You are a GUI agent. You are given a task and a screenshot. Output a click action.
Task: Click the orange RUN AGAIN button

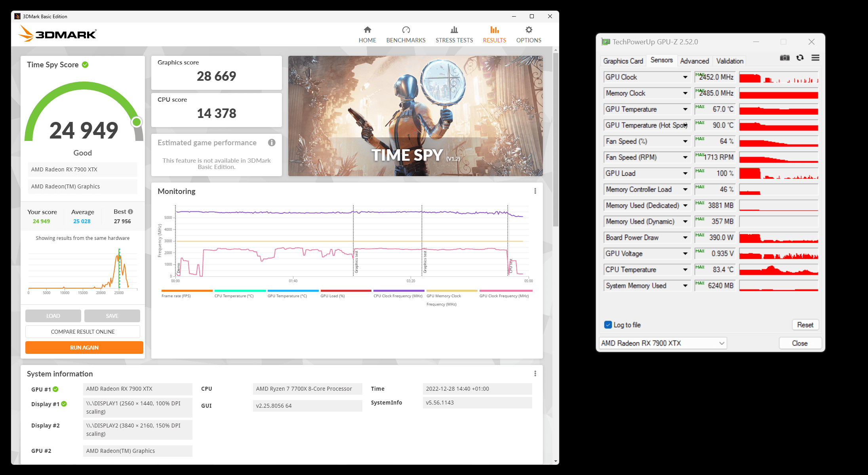point(84,348)
